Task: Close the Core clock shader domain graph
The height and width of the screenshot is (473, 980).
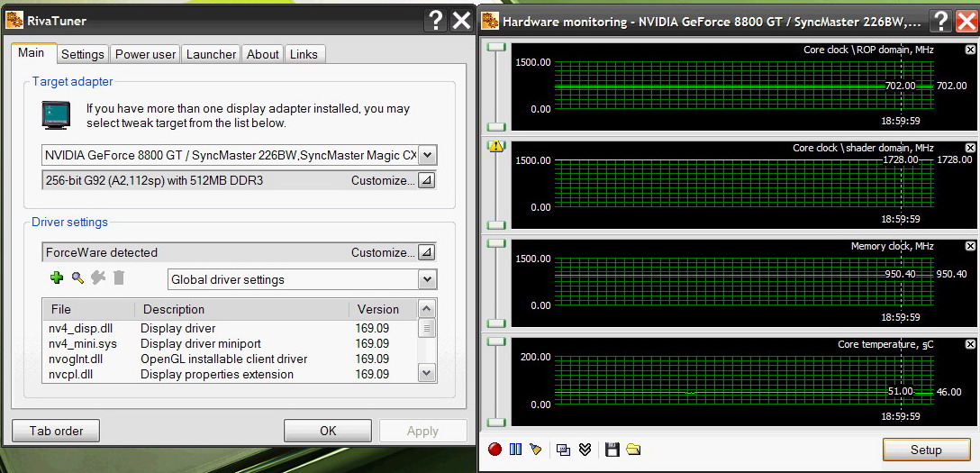Action: [x=970, y=148]
